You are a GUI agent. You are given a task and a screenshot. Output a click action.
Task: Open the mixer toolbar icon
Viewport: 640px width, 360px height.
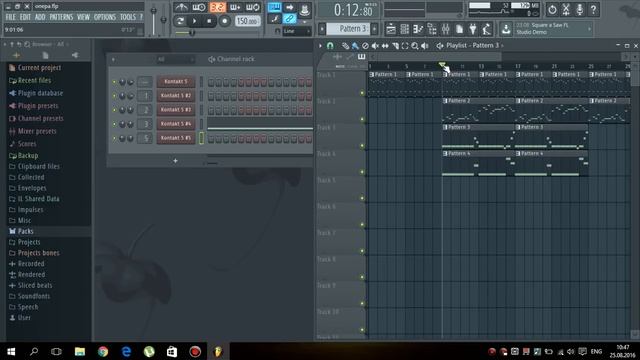point(445,29)
